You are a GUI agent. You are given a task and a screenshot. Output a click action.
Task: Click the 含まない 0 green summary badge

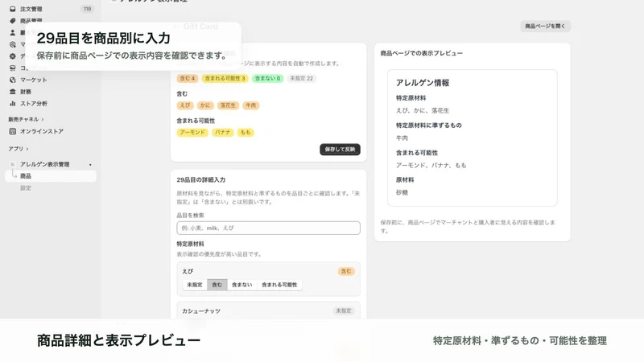point(267,78)
